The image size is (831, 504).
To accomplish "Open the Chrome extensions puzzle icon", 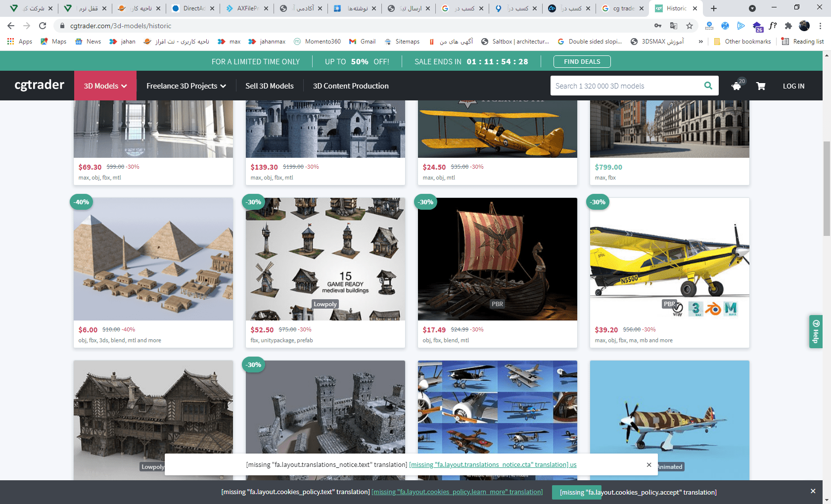I will click(x=788, y=26).
